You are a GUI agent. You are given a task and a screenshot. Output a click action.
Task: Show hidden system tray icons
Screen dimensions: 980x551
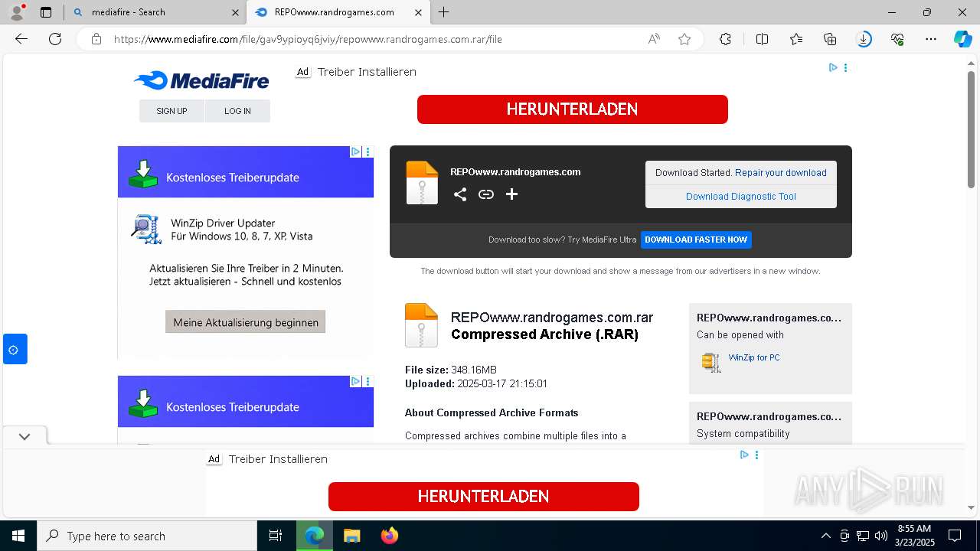coord(825,536)
